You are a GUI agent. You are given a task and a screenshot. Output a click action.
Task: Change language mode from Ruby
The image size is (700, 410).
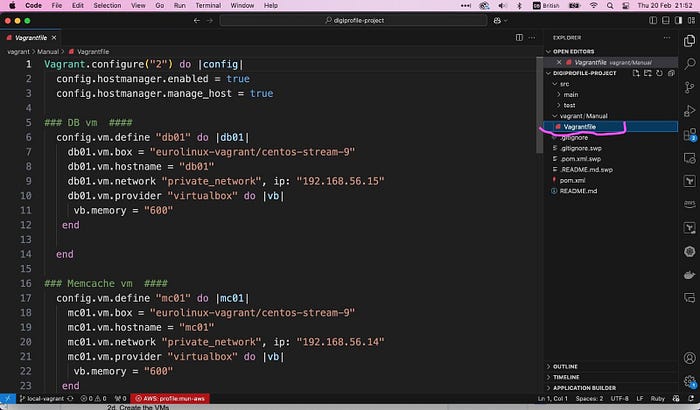[658, 398]
